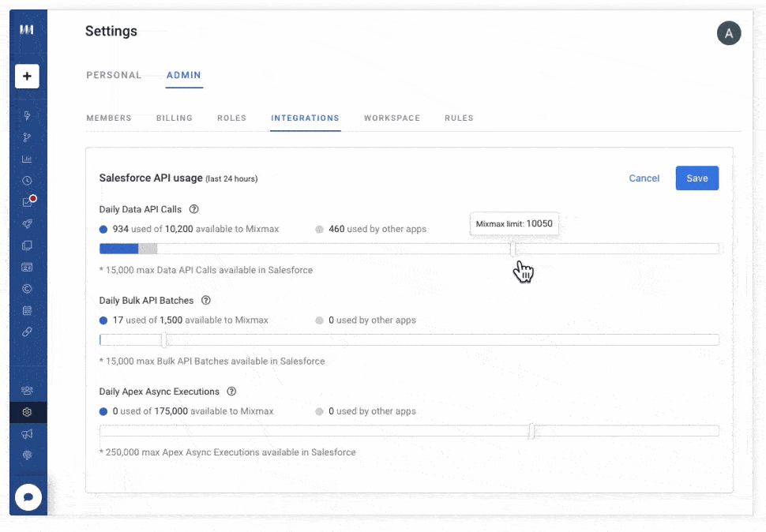Click help icon beside Daily Apex Async Executions
766x532 pixels.
231,391
